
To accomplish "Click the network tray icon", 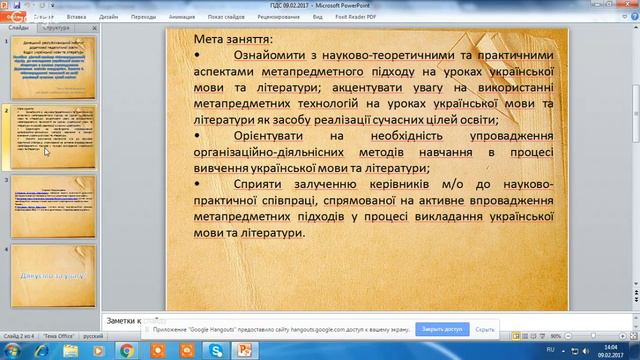I will click(575, 351).
